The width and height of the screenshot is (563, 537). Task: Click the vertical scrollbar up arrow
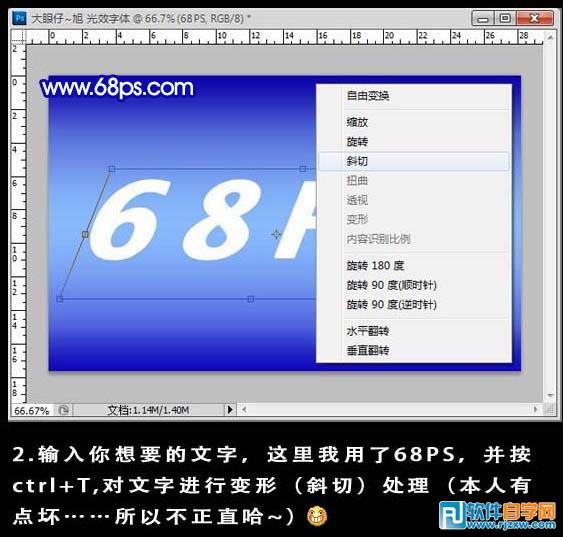(550, 37)
